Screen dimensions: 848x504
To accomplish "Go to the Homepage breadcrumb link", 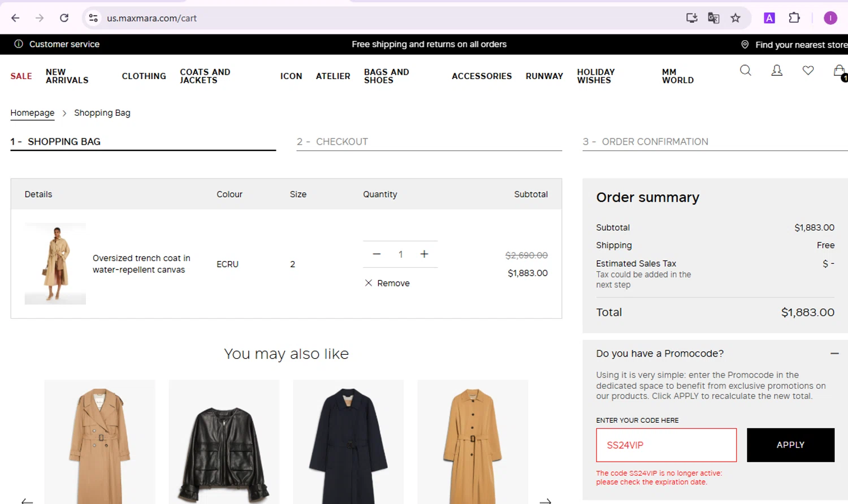I will click(x=32, y=113).
